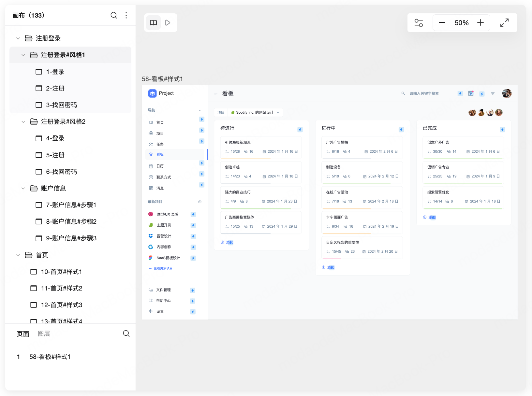
Task: Collapse the 注册登录#风格2 folder
Action: [23, 122]
